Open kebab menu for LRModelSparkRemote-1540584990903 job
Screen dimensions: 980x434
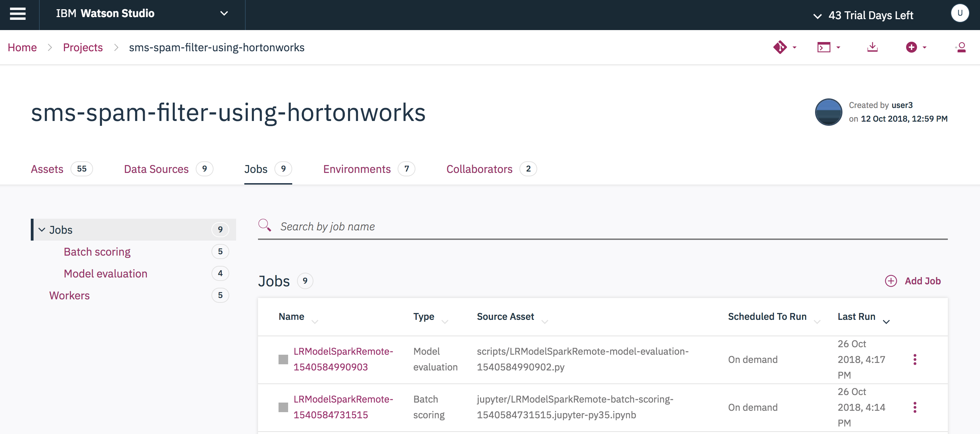[x=915, y=359]
